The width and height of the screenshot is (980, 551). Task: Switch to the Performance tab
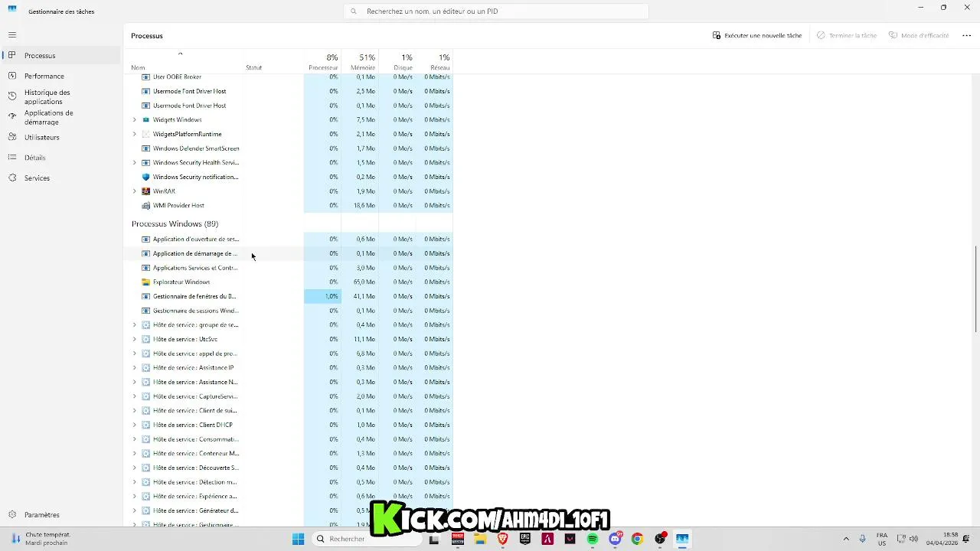(x=61, y=76)
